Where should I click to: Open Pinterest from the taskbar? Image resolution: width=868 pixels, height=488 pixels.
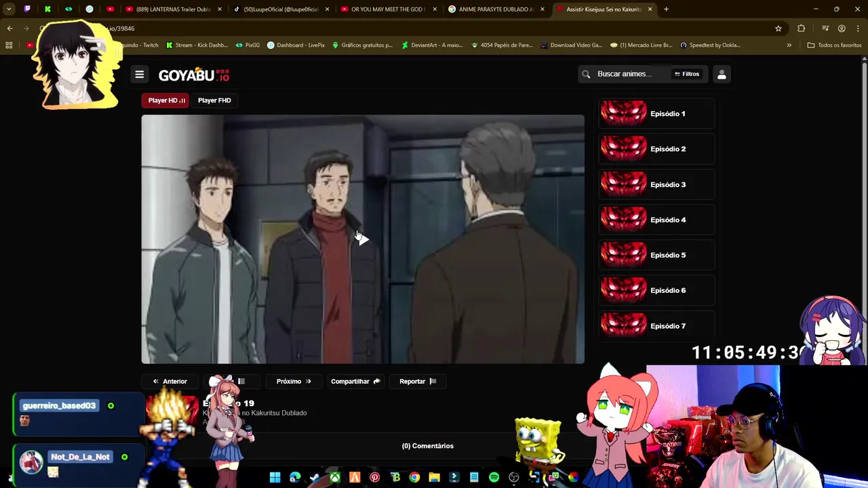[374, 478]
